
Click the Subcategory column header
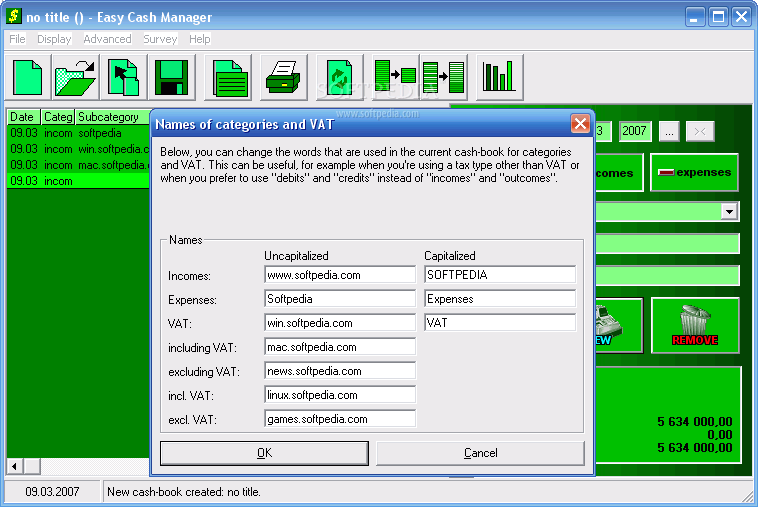[112, 117]
